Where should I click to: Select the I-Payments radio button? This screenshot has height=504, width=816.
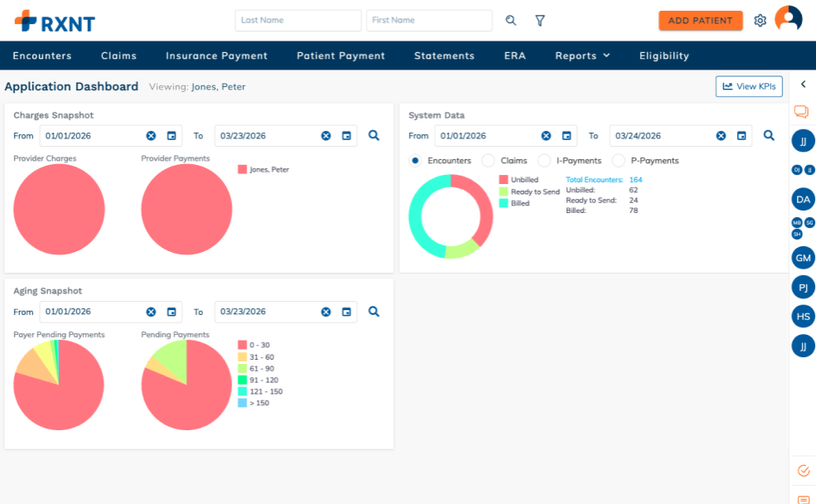[x=544, y=161]
